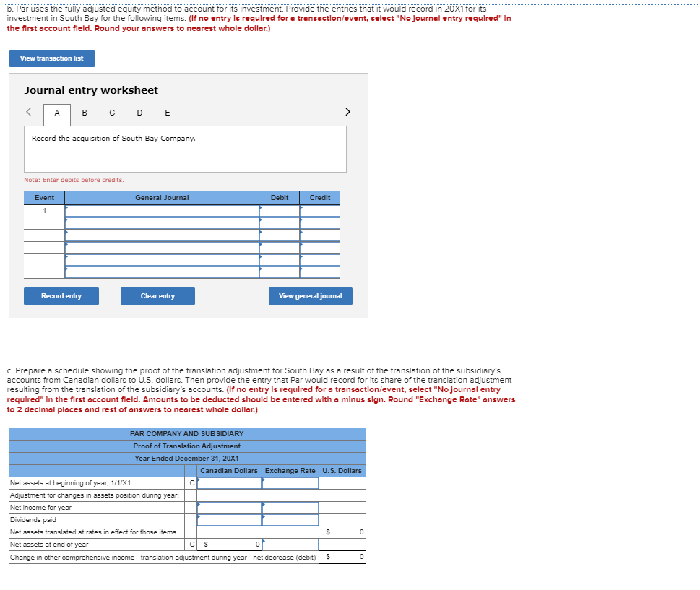Viewport: 700px width, 590px height.
Task: Click the U.S. Dollars column header
Action: [x=342, y=471]
